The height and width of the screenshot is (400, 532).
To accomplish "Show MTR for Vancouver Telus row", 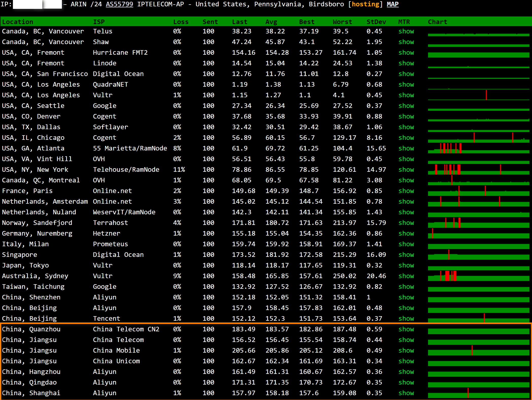I will coord(406,31).
